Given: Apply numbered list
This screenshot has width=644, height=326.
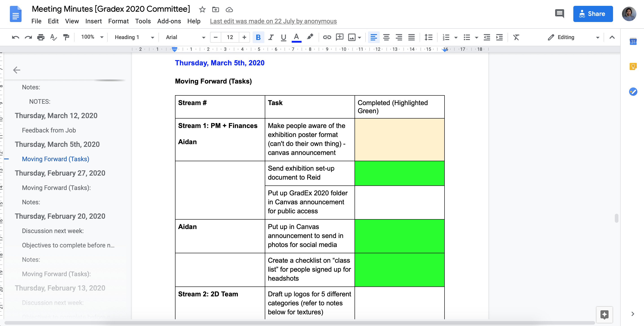Looking at the screenshot, I should click(x=446, y=37).
